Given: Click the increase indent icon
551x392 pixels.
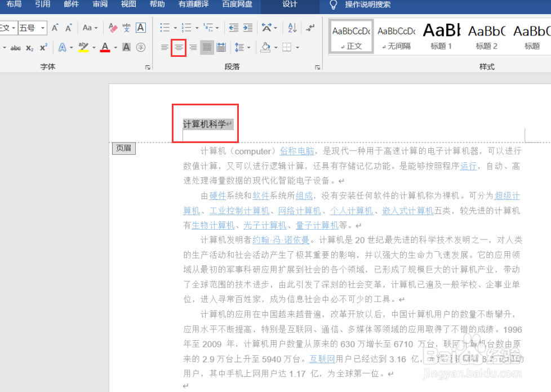Looking at the screenshot, I should pos(248,28).
